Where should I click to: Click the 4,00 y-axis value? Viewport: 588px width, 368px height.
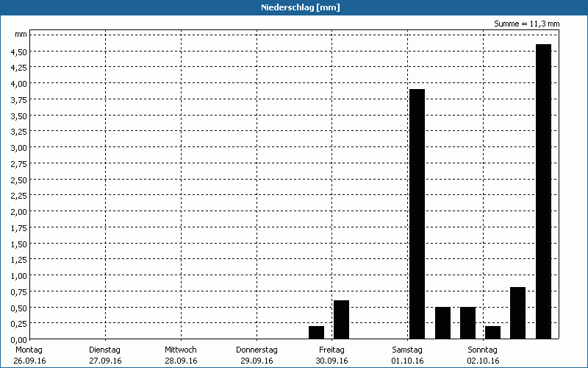pos(19,84)
